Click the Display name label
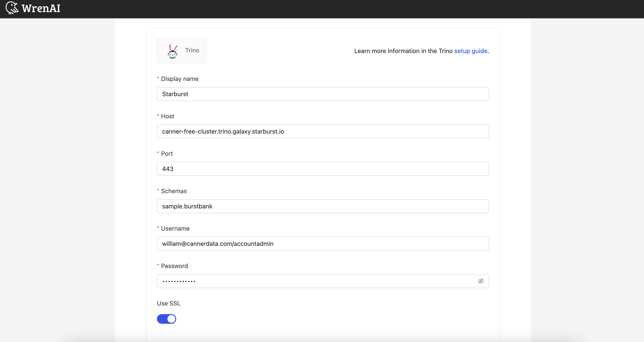644x342 pixels. point(180,79)
